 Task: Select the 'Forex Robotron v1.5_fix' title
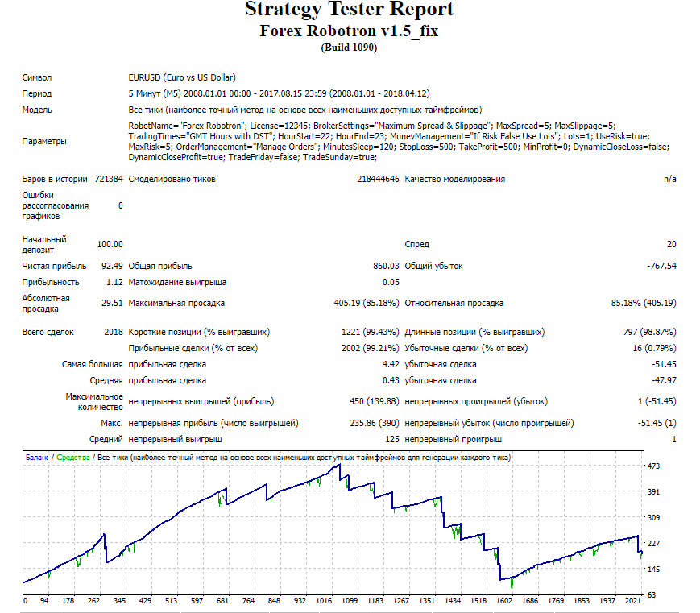349,31
